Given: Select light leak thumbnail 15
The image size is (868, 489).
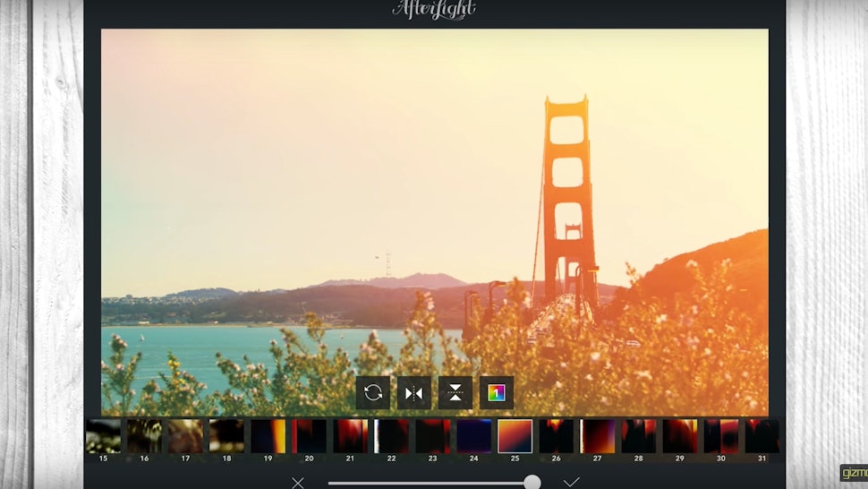Looking at the screenshot, I should tap(104, 436).
